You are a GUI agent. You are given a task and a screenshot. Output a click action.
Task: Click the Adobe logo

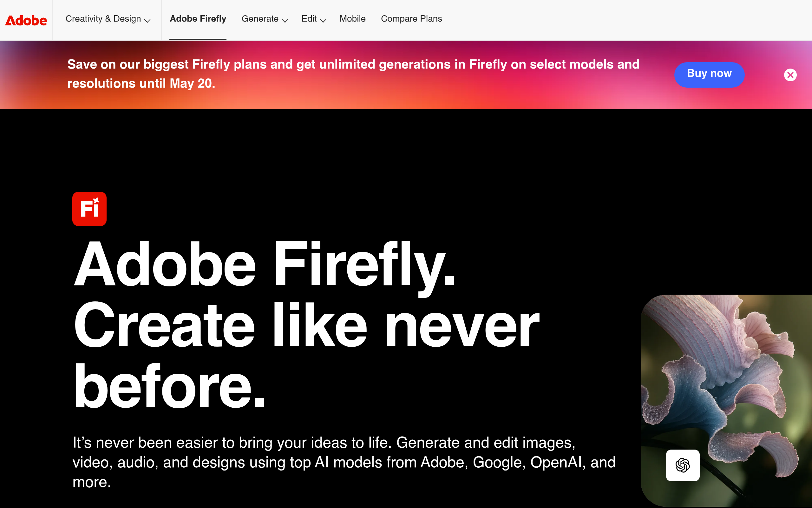click(26, 21)
